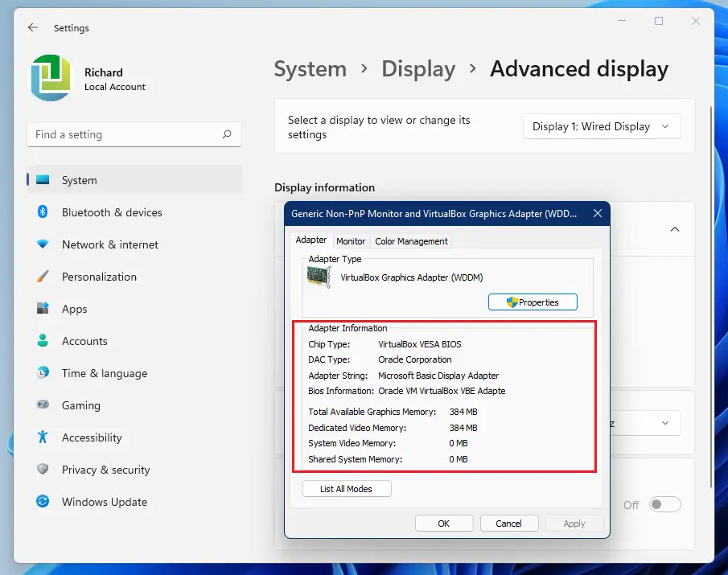Open Privacy & security settings
Image resolution: width=728 pixels, height=575 pixels.
[x=134, y=470]
